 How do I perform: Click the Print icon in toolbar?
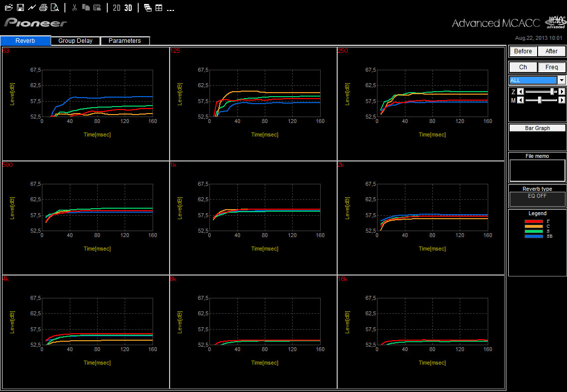(43, 7)
